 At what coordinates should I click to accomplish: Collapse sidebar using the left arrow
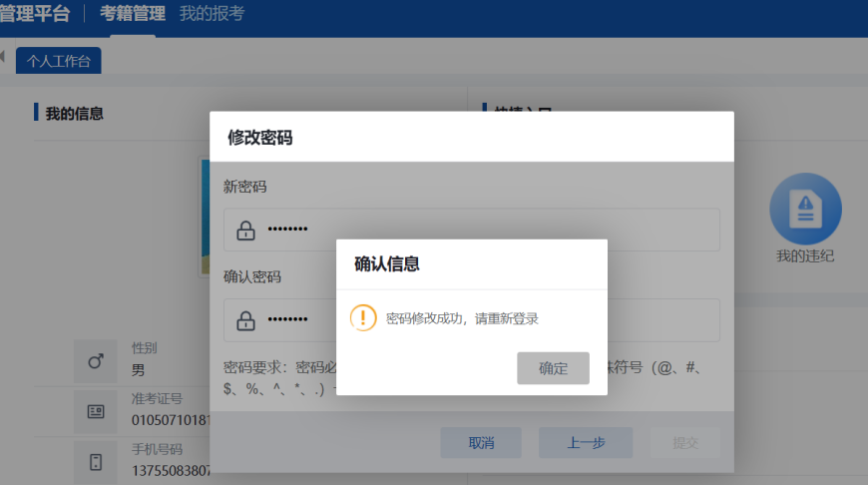[x=3, y=56]
